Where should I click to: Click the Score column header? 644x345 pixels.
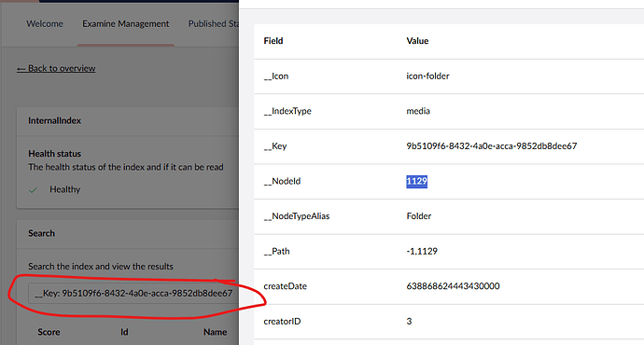tap(49, 332)
